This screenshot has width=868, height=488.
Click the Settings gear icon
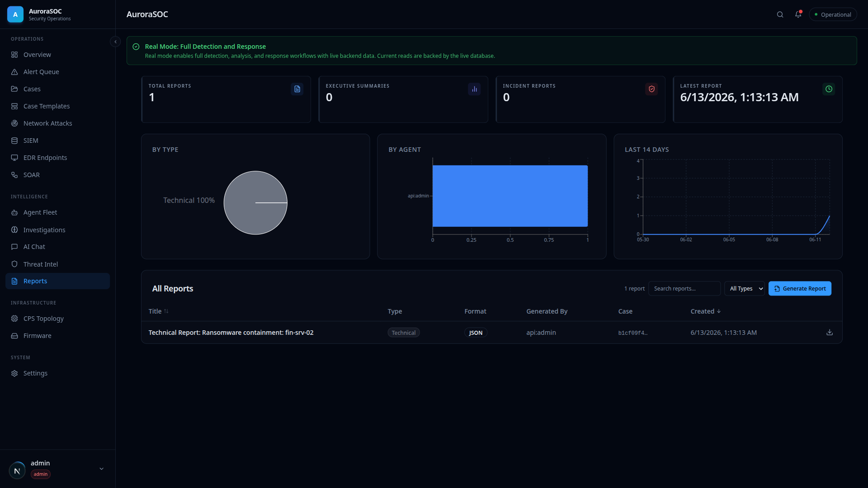click(x=14, y=373)
